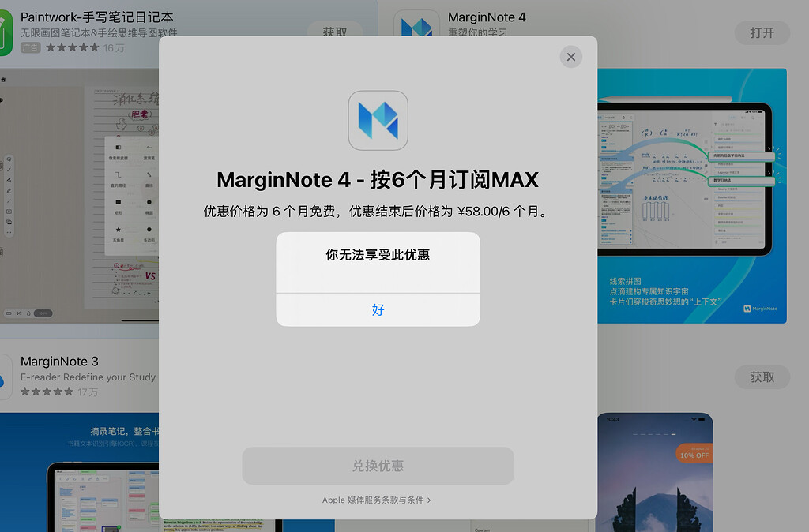Image resolution: width=809 pixels, height=532 pixels.
Task: Choose the straight path drawing tool
Action: point(119,175)
